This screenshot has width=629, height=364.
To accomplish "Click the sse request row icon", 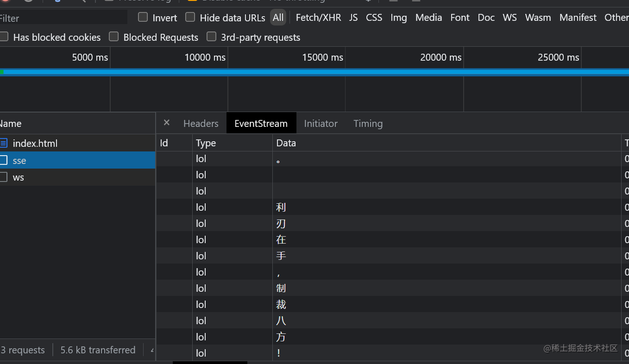I will 3,160.
